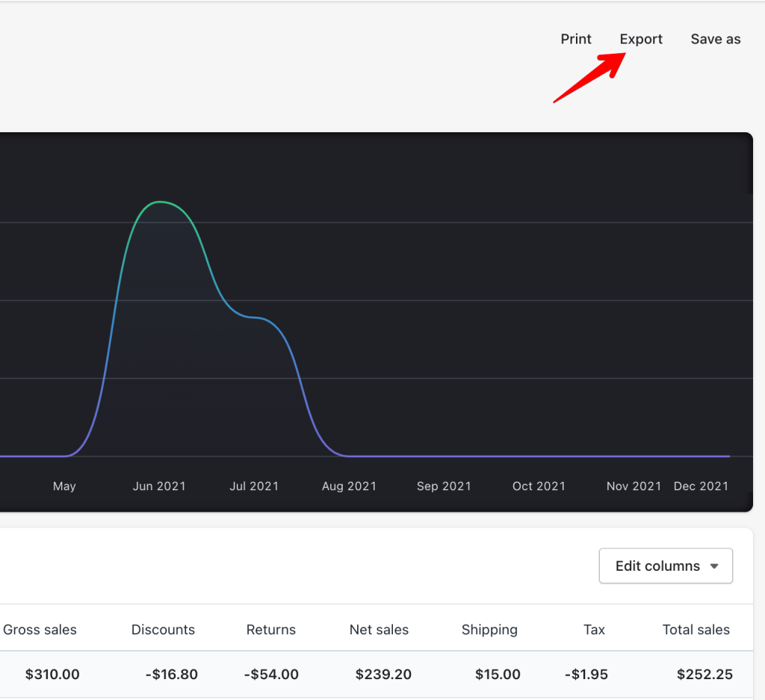Select the Tax column header
This screenshot has height=700, width=765.
pyautogui.click(x=594, y=630)
